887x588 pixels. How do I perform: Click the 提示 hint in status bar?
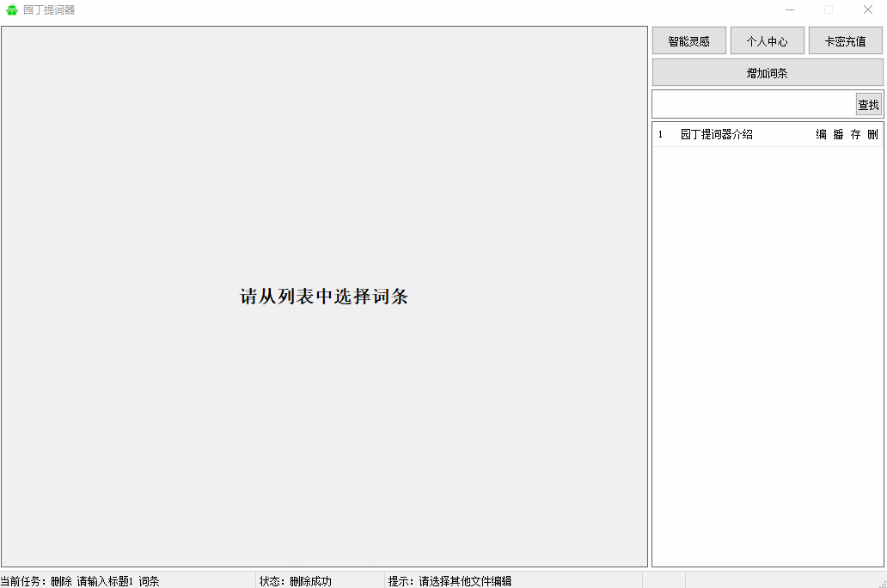[x=450, y=581]
